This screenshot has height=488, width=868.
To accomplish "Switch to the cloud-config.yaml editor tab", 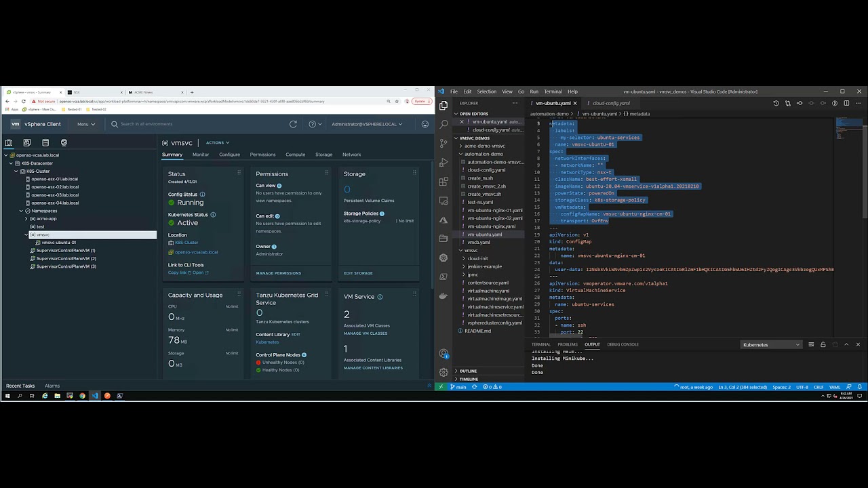I will [x=611, y=103].
